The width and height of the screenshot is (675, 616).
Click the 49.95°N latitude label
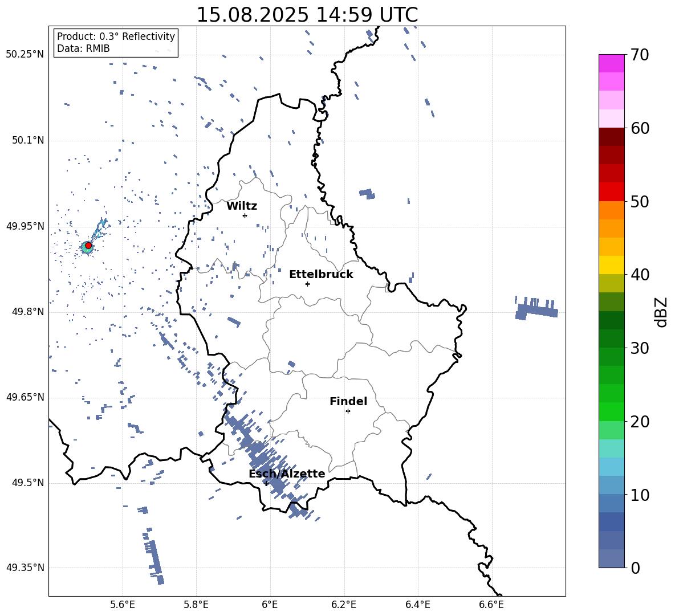(25, 226)
